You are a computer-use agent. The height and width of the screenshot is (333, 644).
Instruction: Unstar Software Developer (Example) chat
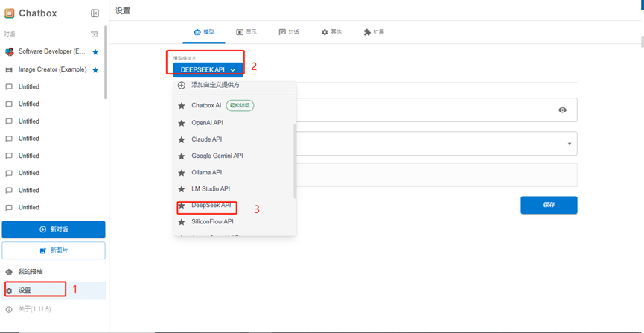click(95, 52)
